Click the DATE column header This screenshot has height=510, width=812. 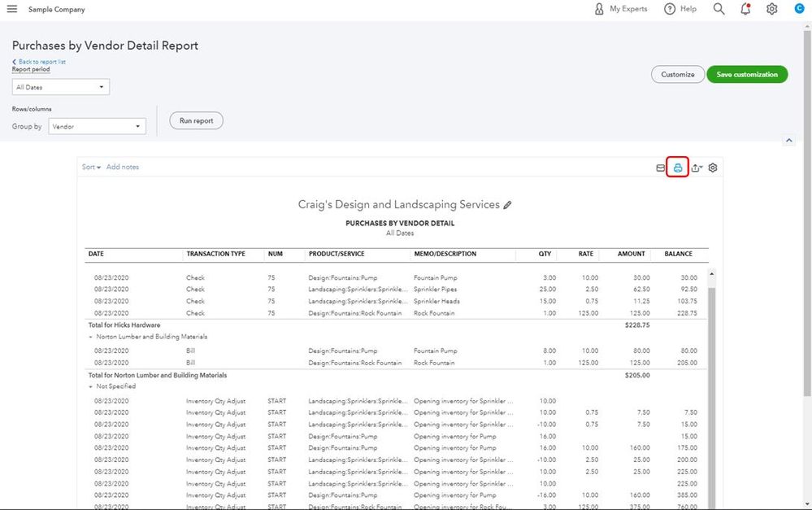pos(96,254)
